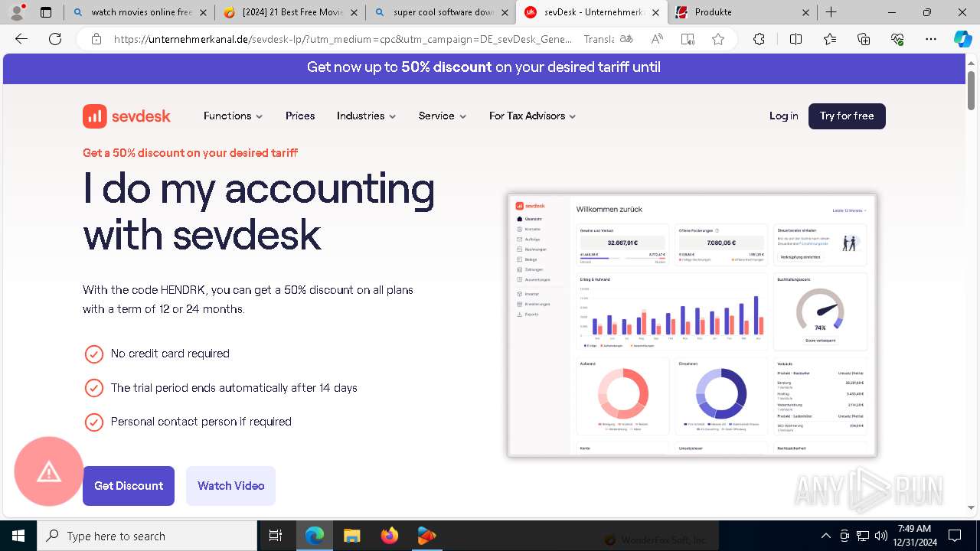The width and height of the screenshot is (980, 551).
Task: Open the Favorites list icon
Action: (830, 39)
